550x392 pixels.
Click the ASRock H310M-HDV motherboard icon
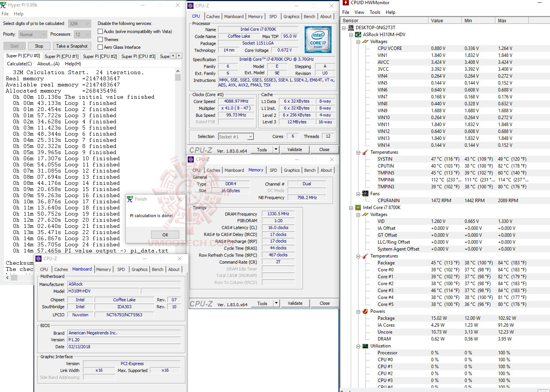click(358, 35)
